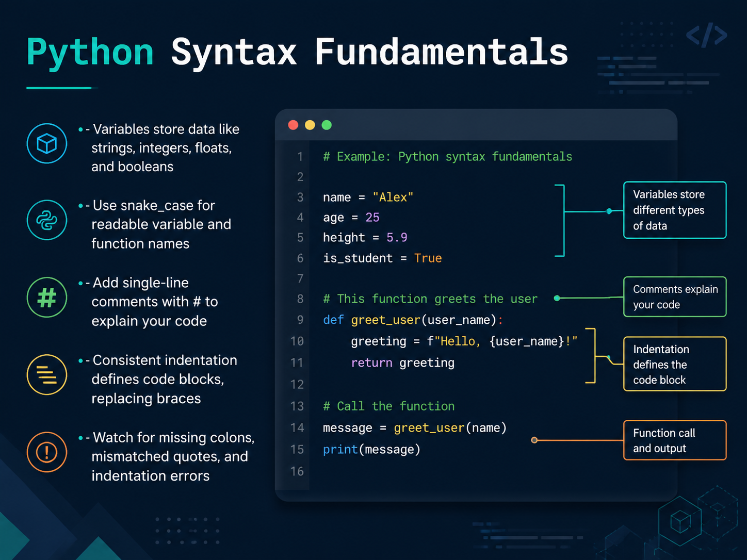Click the red window close dot
747x560 pixels.
(293, 125)
